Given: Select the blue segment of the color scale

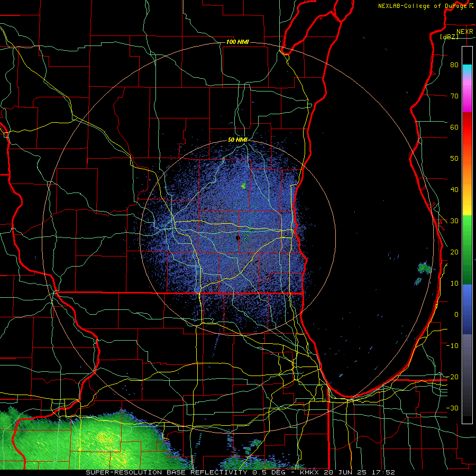Looking at the screenshot, I should click(467, 309).
